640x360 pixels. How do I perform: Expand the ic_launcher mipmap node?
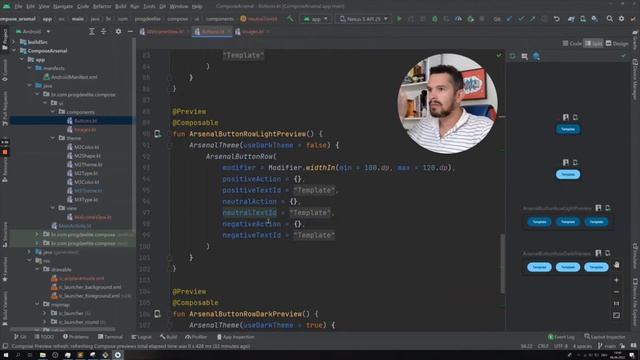(45, 313)
